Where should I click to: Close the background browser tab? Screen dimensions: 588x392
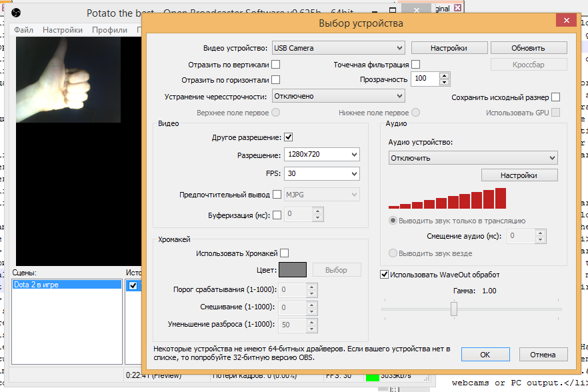pos(457,8)
